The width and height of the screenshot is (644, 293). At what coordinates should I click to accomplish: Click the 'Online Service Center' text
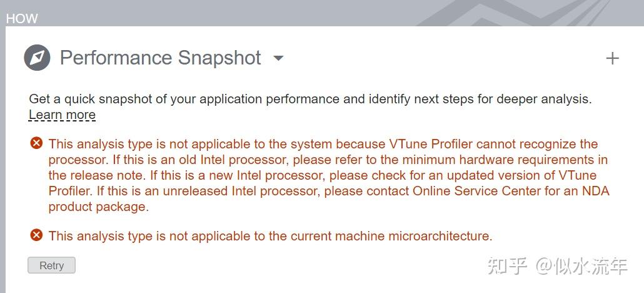(x=476, y=191)
